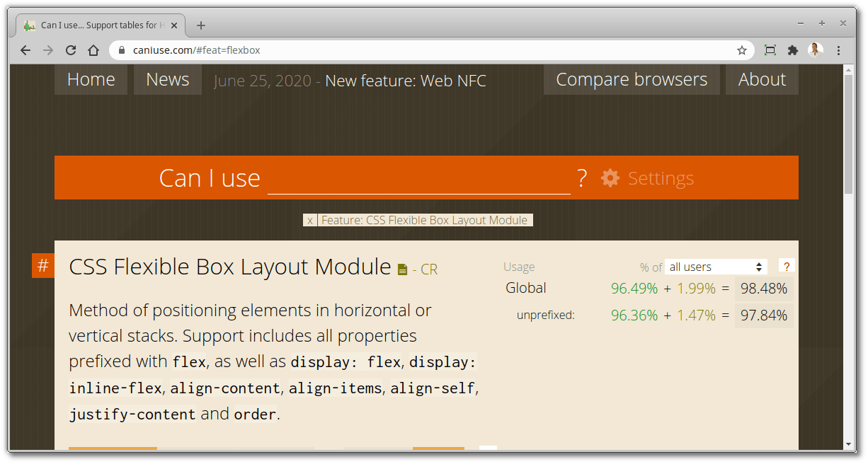Click the address bar URL
Viewport: 868px width, 464px height.
pyautogui.click(x=197, y=50)
